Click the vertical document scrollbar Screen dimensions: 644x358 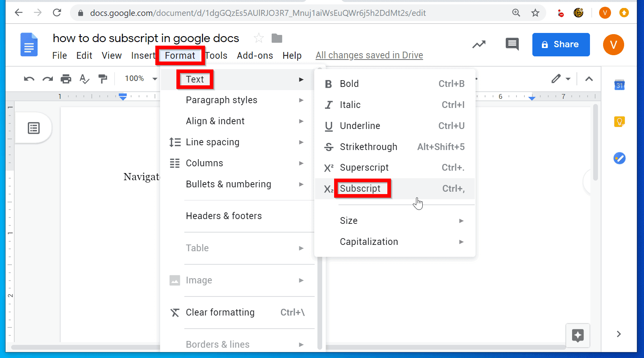(596, 143)
